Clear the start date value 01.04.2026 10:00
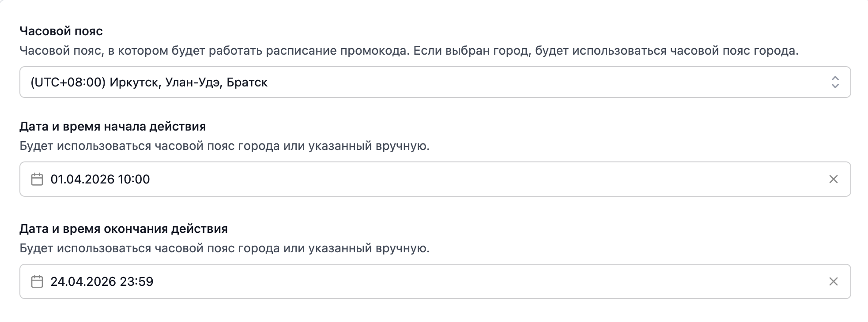This screenshot has width=868, height=322. [x=833, y=180]
